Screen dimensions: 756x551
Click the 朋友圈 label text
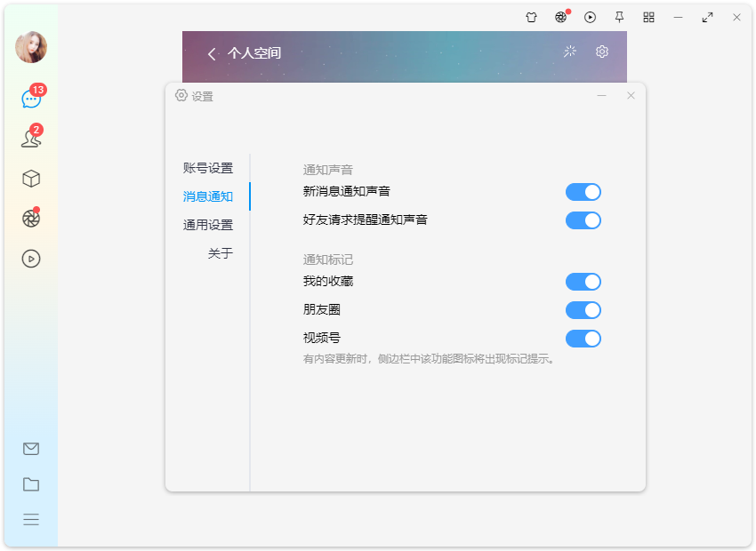pyautogui.click(x=322, y=309)
